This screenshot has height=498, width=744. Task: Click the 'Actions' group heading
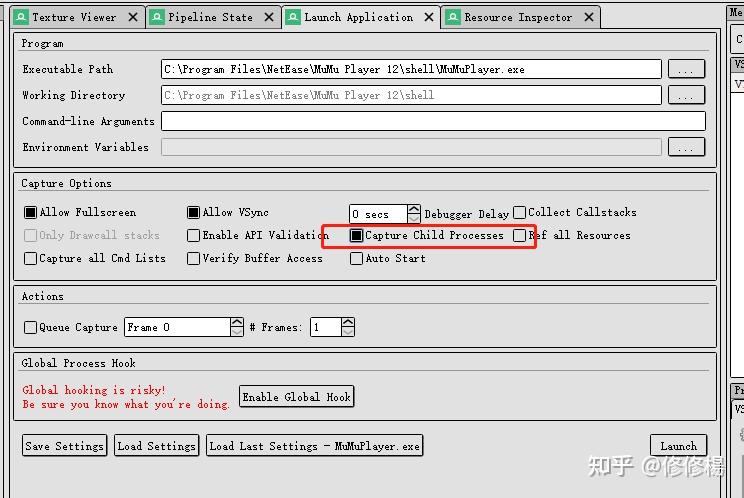42,296
